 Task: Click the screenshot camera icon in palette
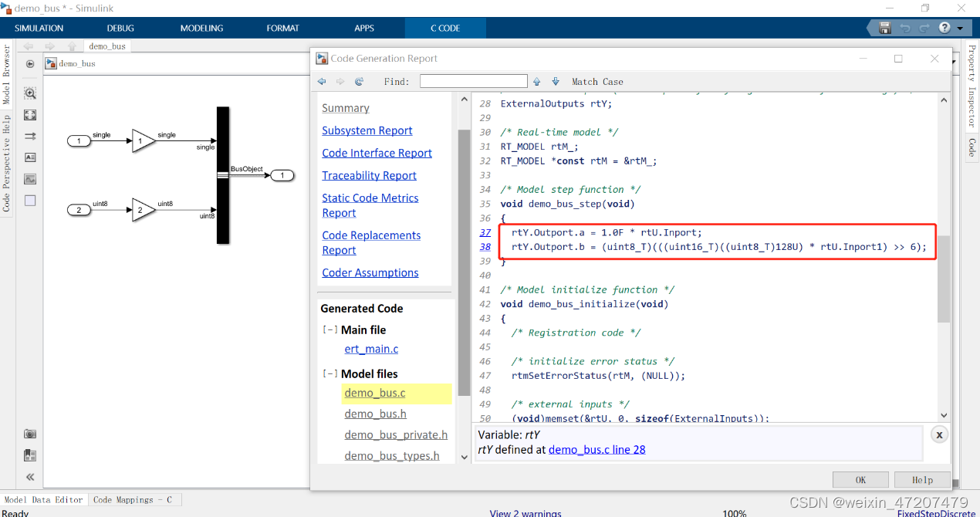click(30, 434)
